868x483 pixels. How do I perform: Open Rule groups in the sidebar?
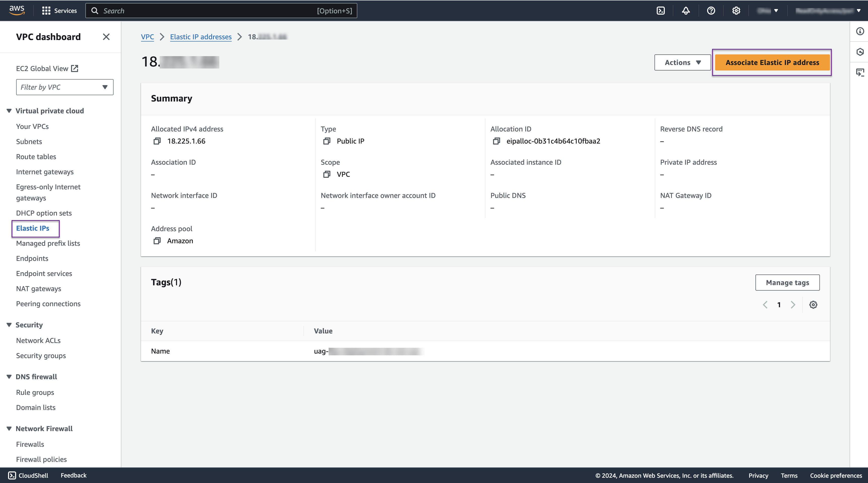click(x=35, y=392)
